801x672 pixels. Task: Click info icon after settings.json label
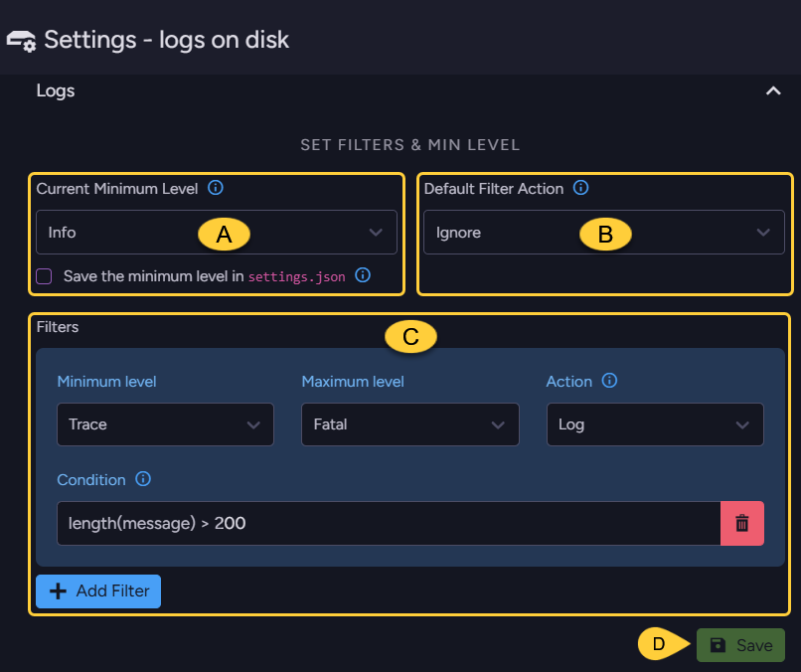coord(363,275)
